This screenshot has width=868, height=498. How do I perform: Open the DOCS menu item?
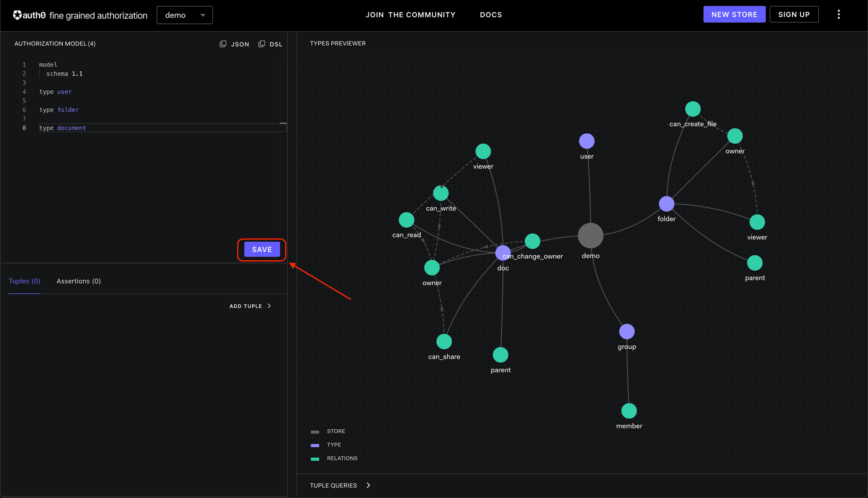[491, 14]
